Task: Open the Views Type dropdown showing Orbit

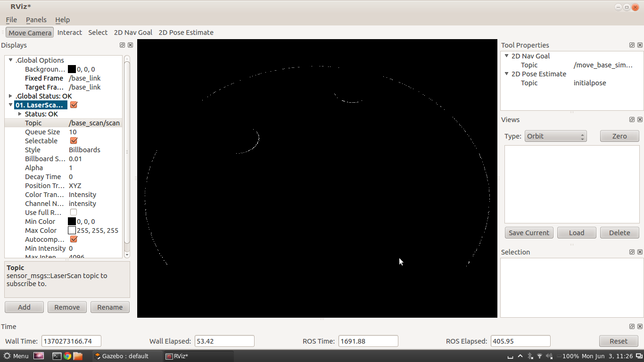Action: click(x=555, y=136)
